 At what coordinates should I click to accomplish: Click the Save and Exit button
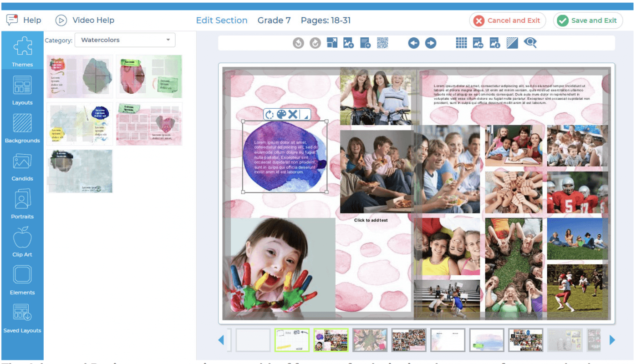pyautogui.click(x=588, y=20)
